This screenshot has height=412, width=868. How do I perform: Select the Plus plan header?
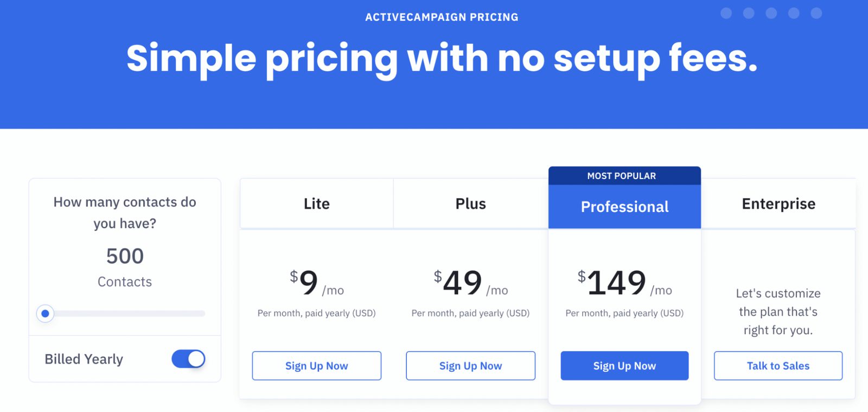click(x=470, y=204)
